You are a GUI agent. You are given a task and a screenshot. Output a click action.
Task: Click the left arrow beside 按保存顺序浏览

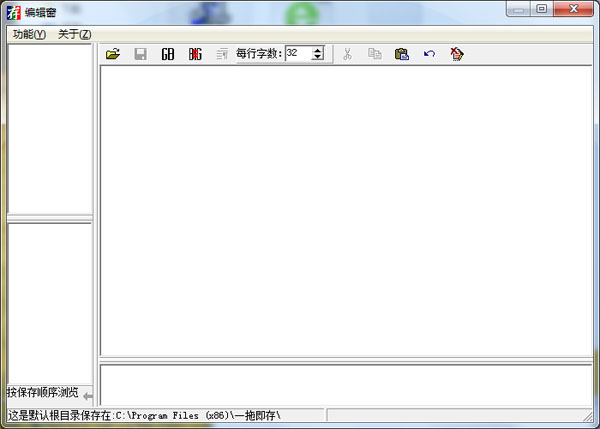pos(88,396)
